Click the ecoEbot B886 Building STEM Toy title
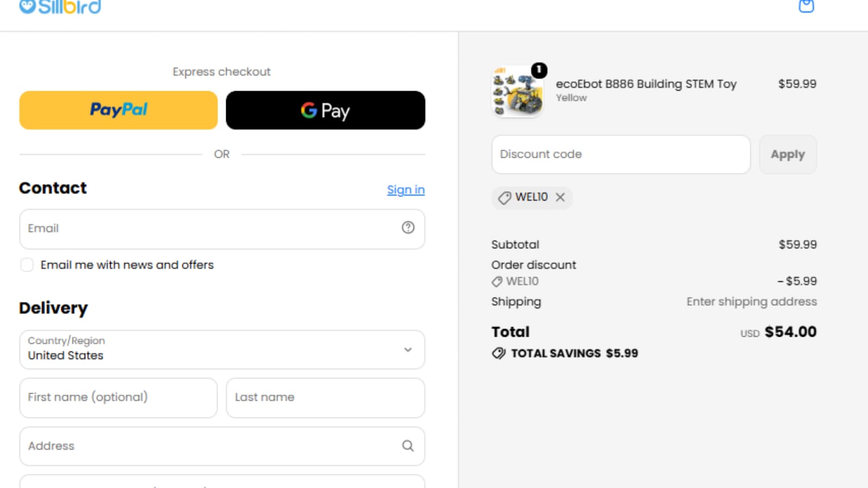868x488 pixels. [x=646, y=84]
